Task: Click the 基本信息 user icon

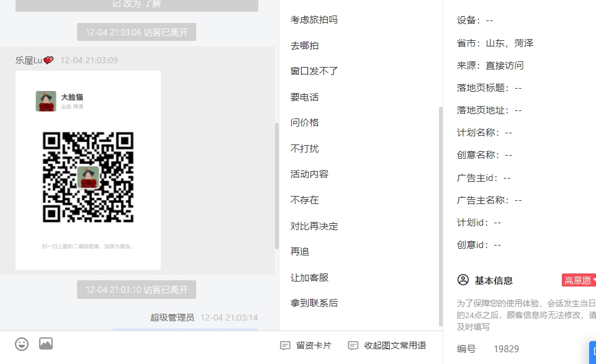Action: pos(463,280)
